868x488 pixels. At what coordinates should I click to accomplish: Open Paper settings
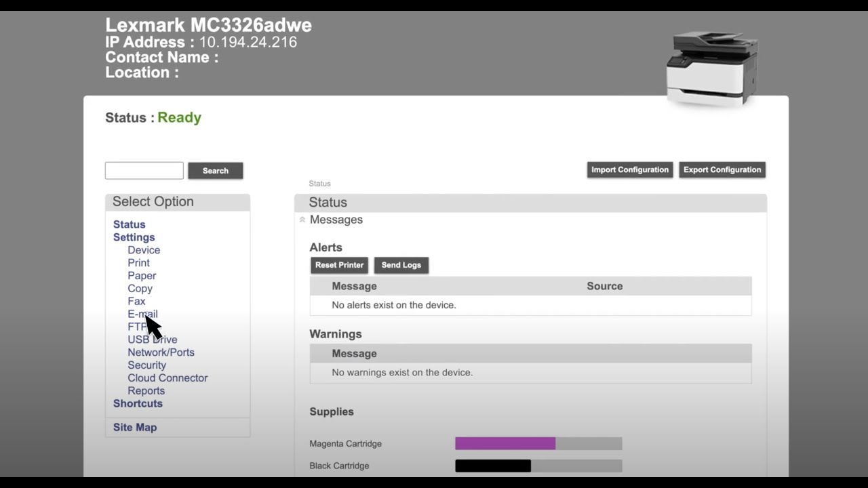pos(142,276)
